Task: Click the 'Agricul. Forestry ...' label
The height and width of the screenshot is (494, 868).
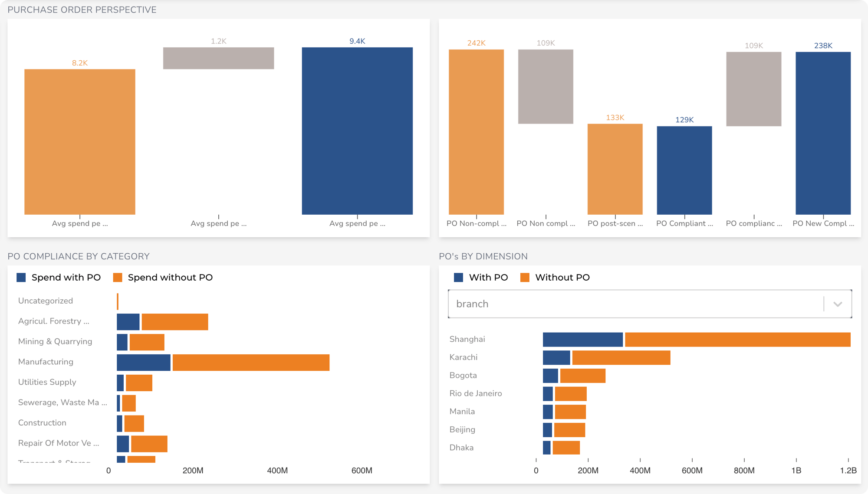Action: click(53, 321)
